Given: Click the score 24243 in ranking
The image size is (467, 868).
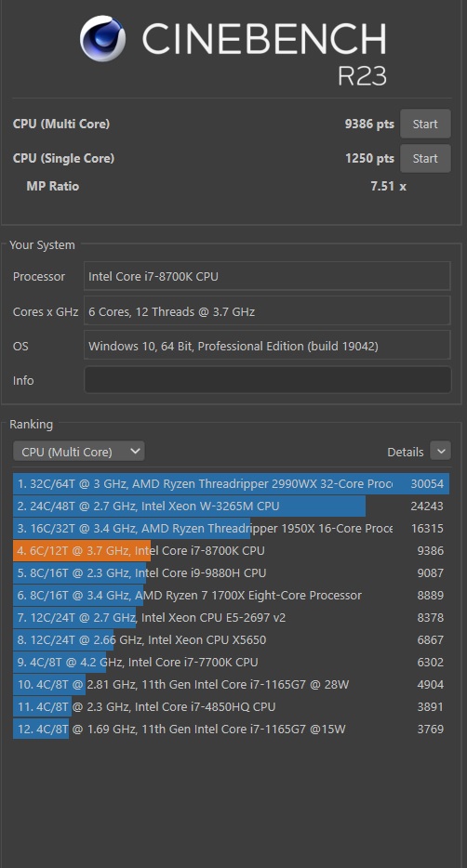Looking at the screenshot, I should point(427,506).
